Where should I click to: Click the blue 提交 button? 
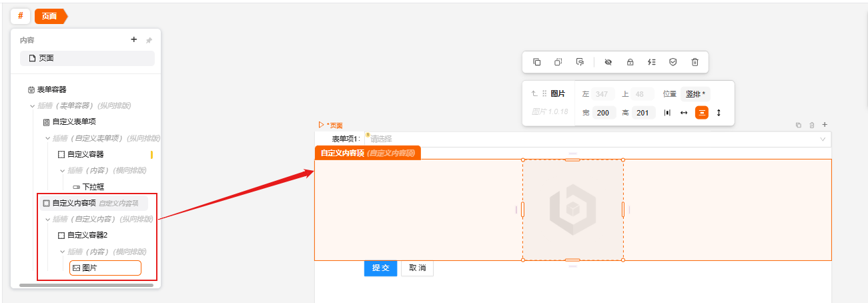pos(380,268)
